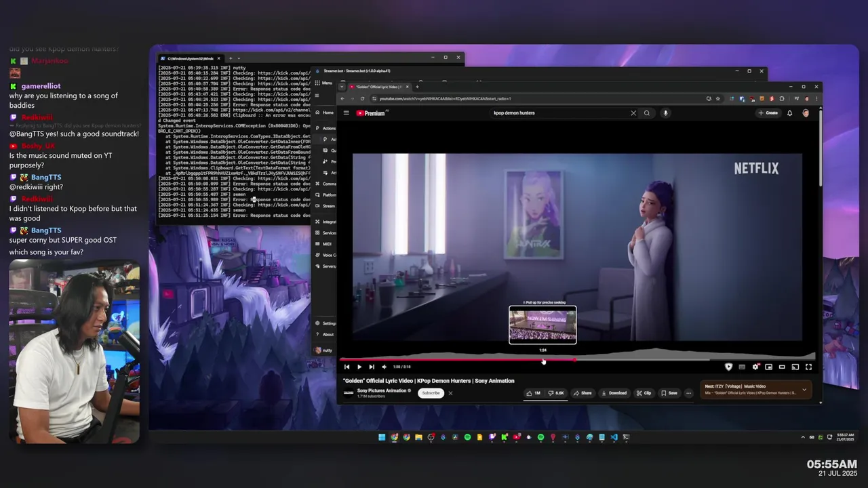Enable theater mode on the video

[782, 367]
